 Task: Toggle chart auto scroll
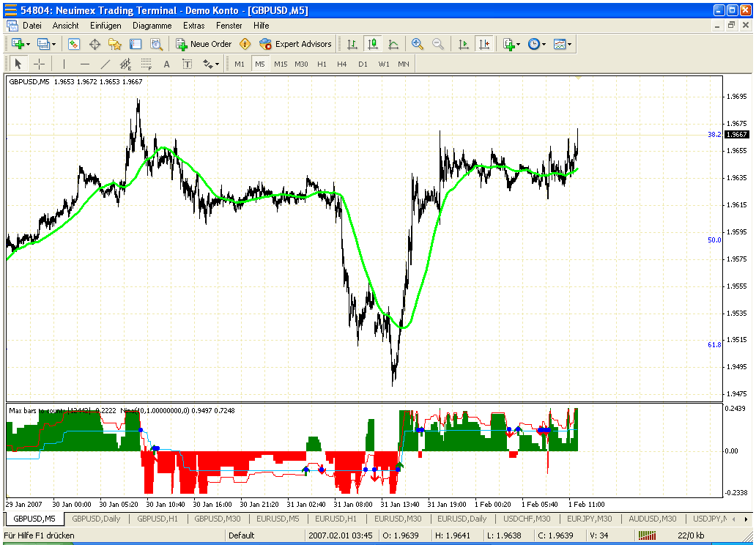click(x=463, y=44)
